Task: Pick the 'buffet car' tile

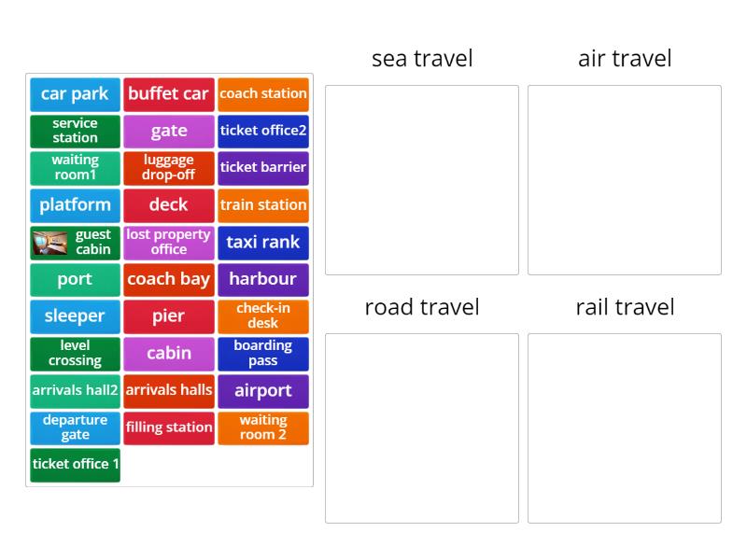Action: [x=169, y=94]
